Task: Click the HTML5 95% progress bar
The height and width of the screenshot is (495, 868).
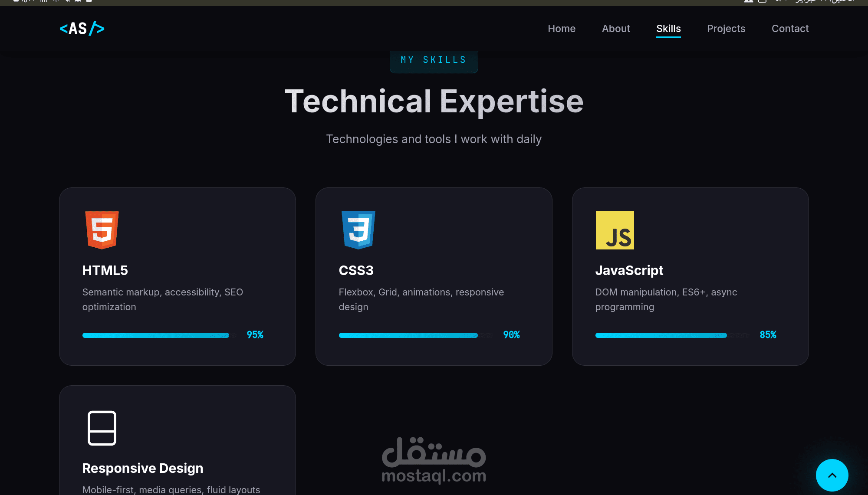Action: [156, 335]
